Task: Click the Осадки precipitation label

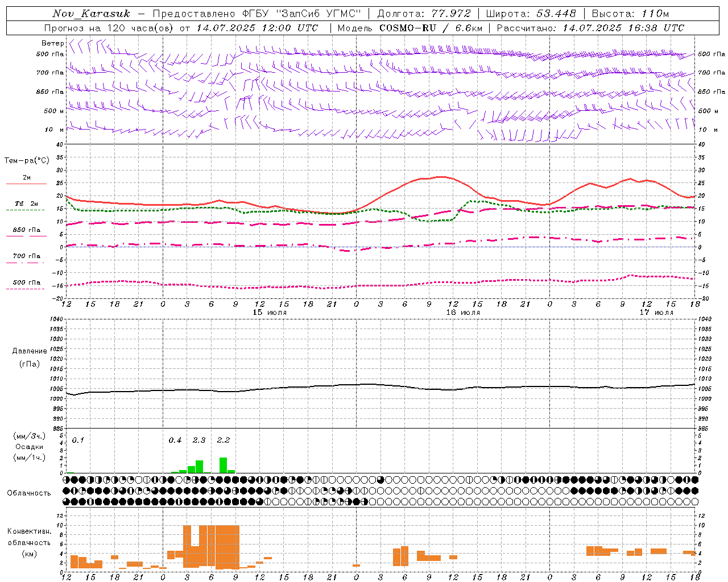Action: pyautogui.click(x=30, y=447)
